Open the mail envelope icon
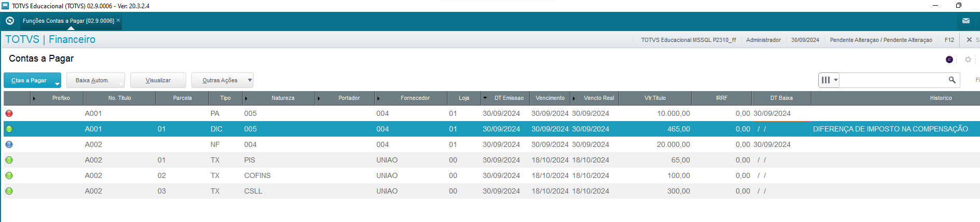 click(966, 21)
